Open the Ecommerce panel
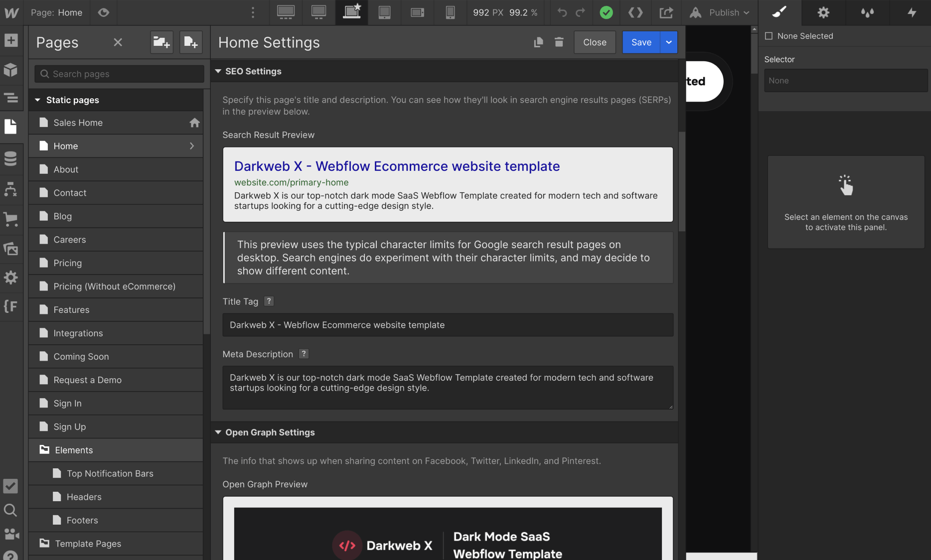Viewport: 931px width, 560px height. pos(11,219)
